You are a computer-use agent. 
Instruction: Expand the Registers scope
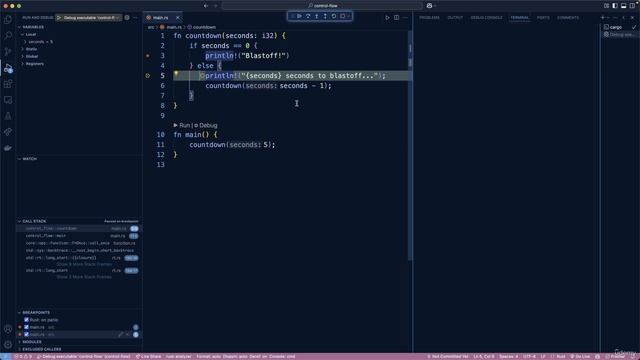click(34, 64)
